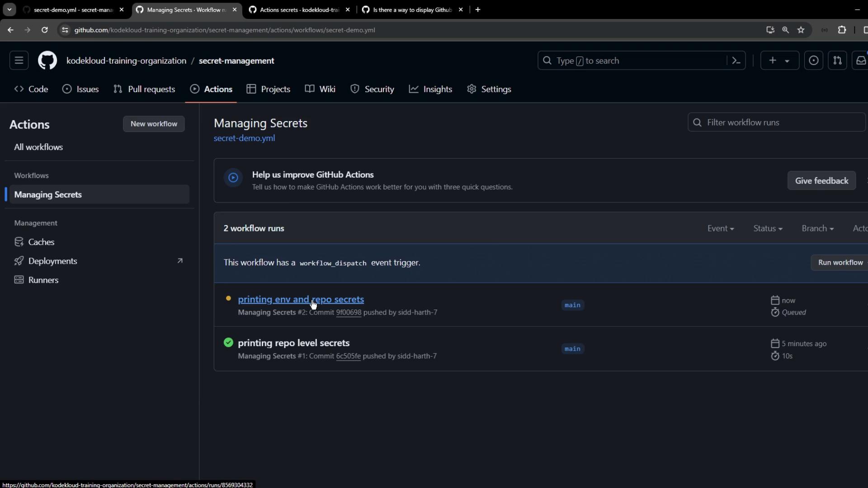
Task: Open the command palette icon
Action: 736,61
